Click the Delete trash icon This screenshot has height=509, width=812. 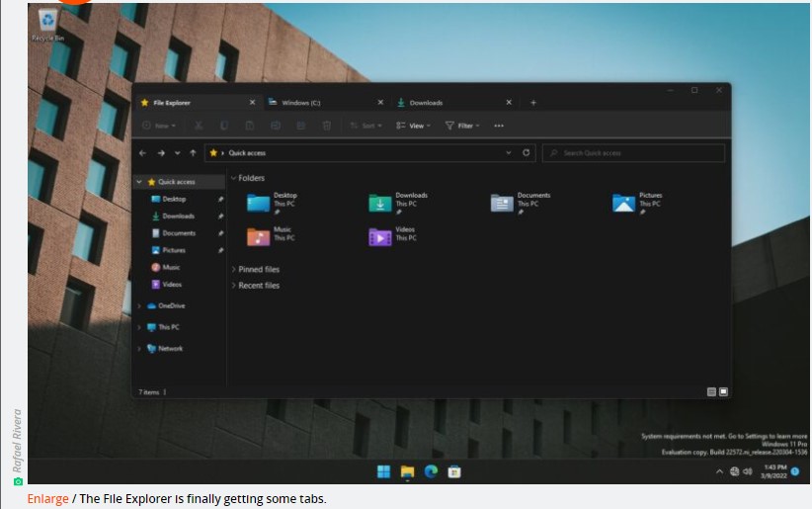327,126
